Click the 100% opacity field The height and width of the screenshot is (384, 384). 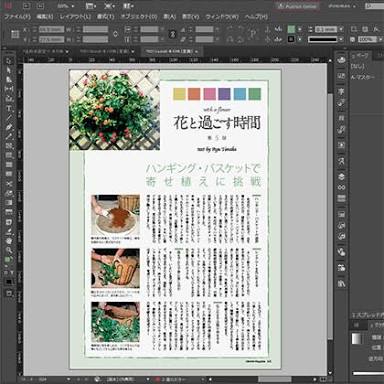coord(367,39)
